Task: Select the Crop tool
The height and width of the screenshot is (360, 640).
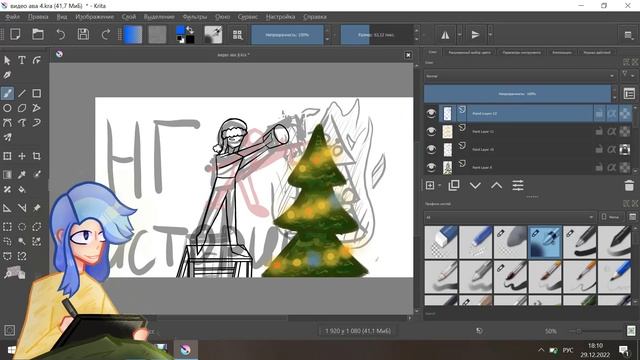Action: click(37, 156)
